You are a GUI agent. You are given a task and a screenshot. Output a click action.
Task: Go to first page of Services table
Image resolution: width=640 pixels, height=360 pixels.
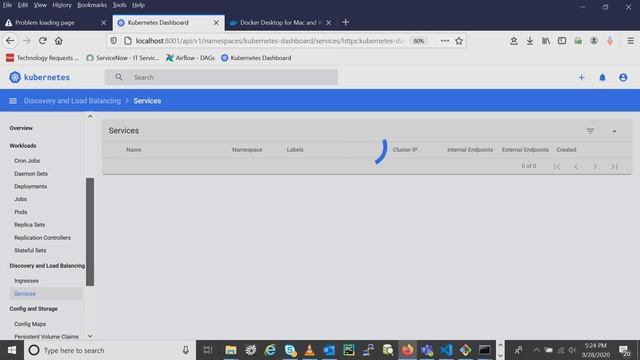tap(557, 166)
